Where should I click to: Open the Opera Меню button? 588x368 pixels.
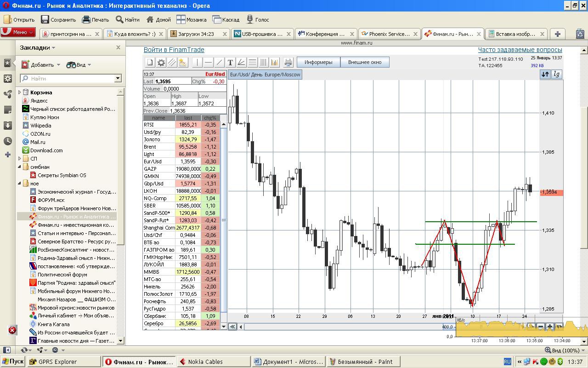point(18,32)
